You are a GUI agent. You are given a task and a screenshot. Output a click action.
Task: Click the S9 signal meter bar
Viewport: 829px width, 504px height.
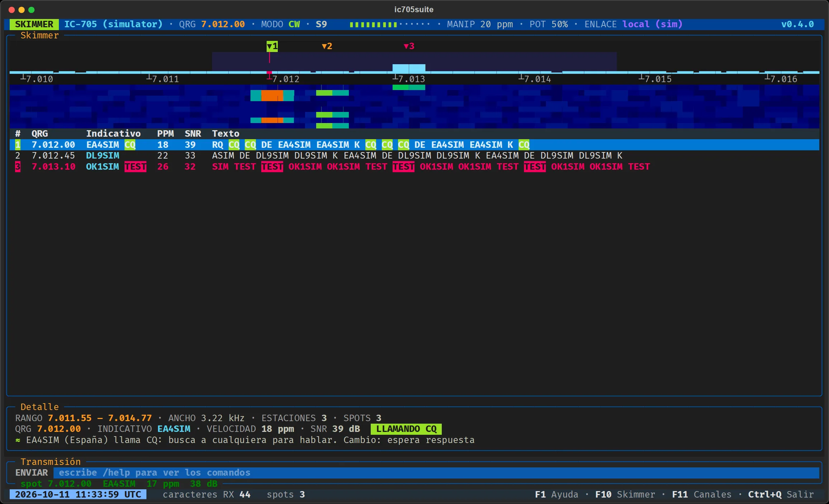pos(390,24)
